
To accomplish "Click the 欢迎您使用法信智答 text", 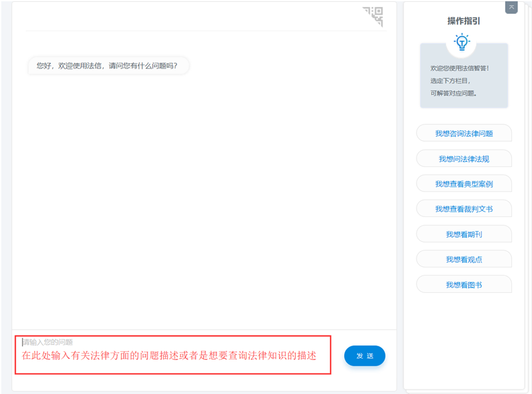I will (460, 68).
